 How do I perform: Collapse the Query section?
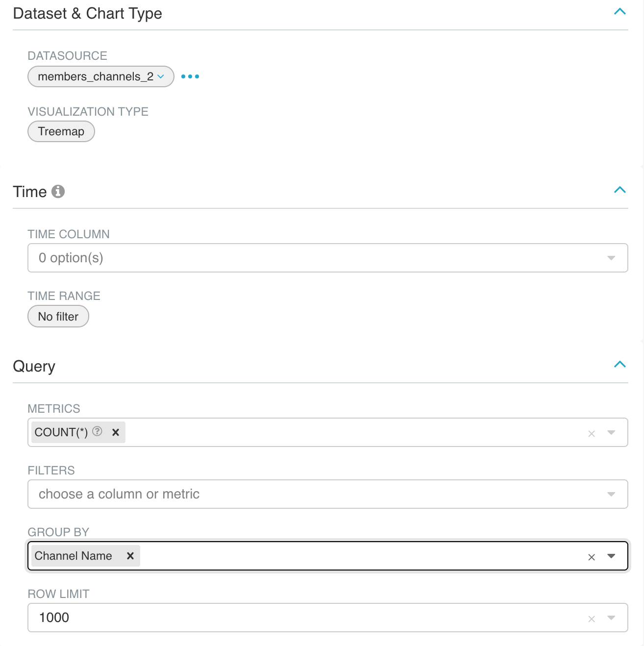pyautogui.click(x=620, y=365)
